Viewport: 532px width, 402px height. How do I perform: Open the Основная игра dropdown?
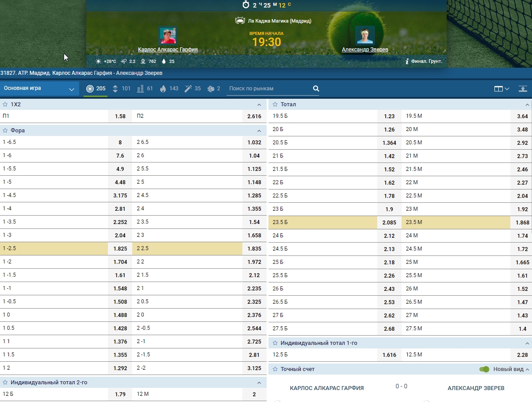pos(39,89)
